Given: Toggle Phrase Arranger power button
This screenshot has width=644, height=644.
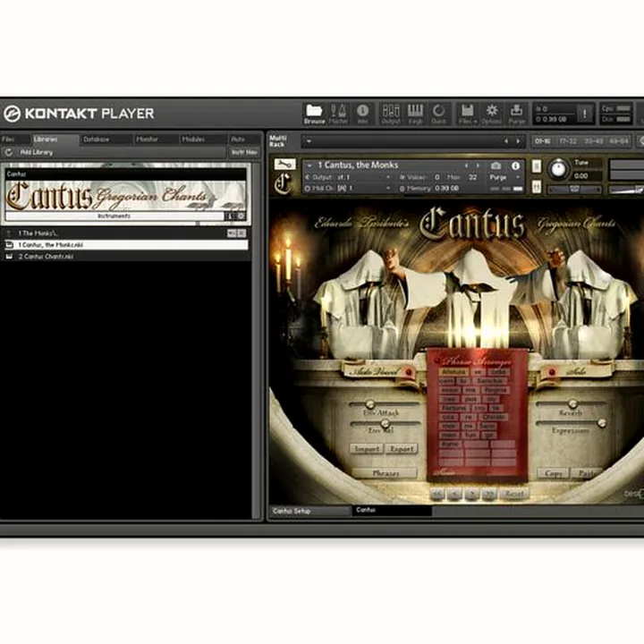Looking at the screenshot, I should [436, 360].
